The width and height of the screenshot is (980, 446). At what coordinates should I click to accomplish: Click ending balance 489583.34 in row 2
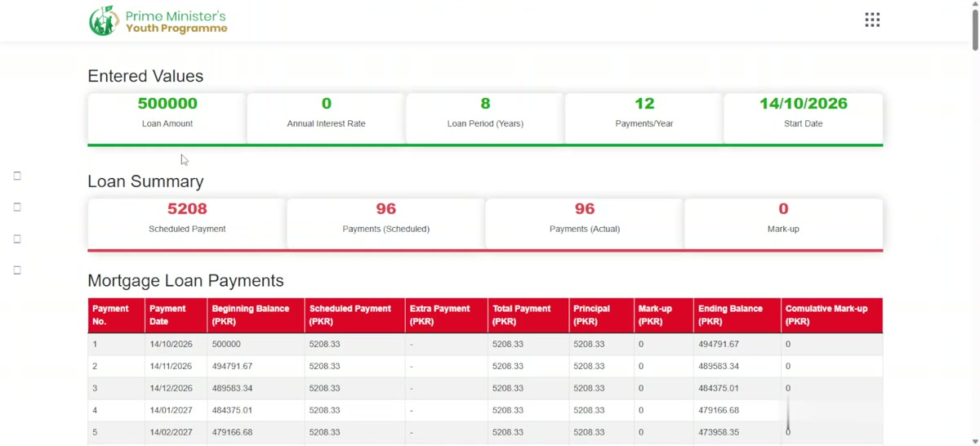coord(719,367)
